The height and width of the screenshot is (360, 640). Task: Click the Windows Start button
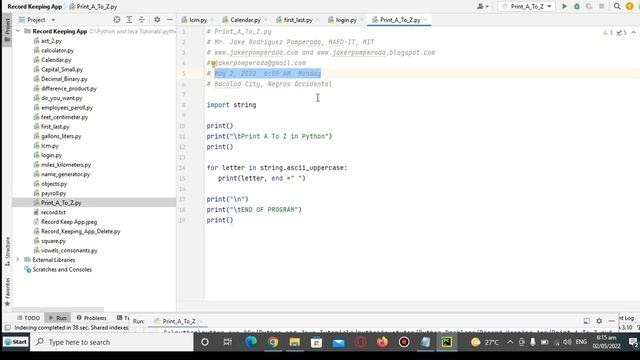(16, 342)
